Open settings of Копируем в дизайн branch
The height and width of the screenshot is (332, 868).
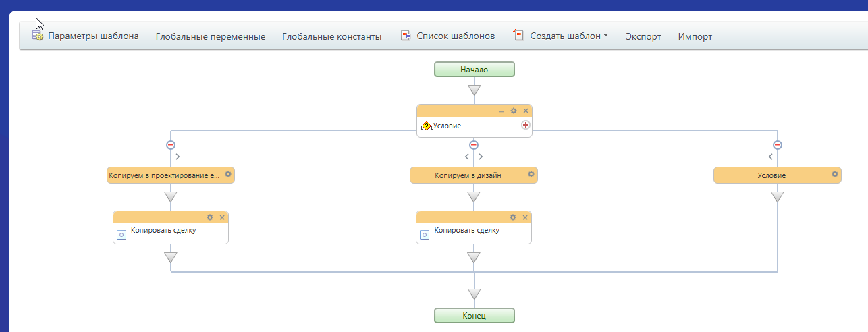click(x=531, y=175)
